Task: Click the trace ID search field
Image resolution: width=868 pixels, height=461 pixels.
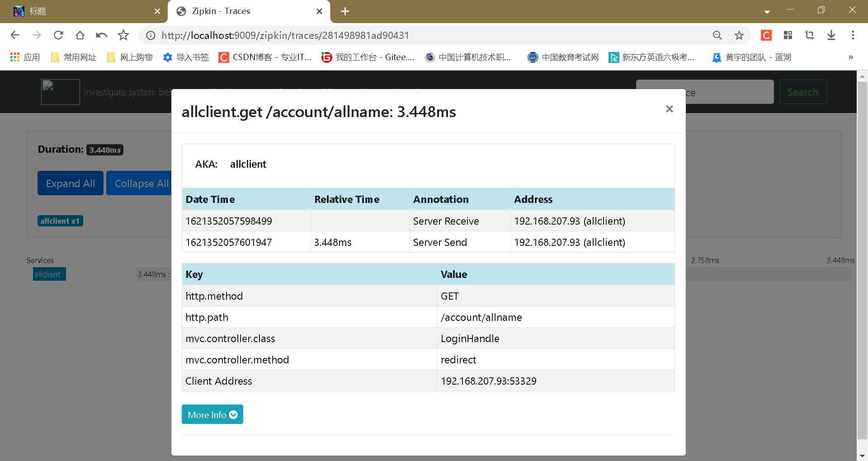Action: [729, 92]
